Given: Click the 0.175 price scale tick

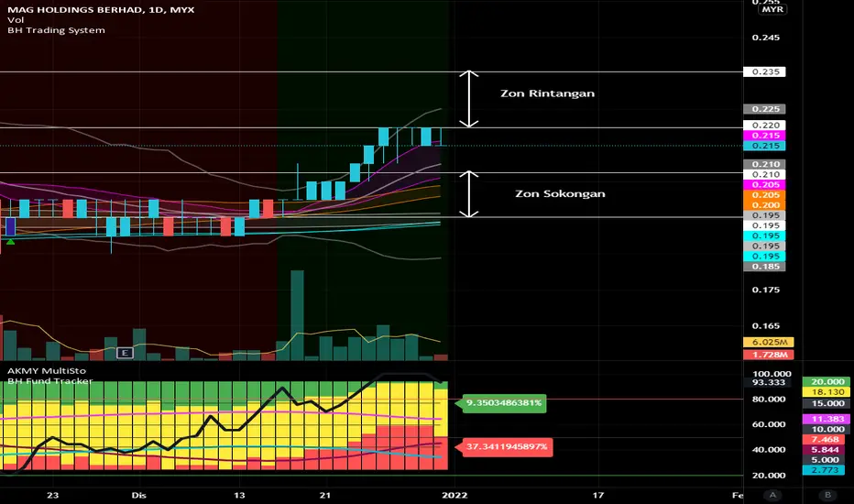Looking at the screenshot, I should pyautogui.click(x=766, y=290).
